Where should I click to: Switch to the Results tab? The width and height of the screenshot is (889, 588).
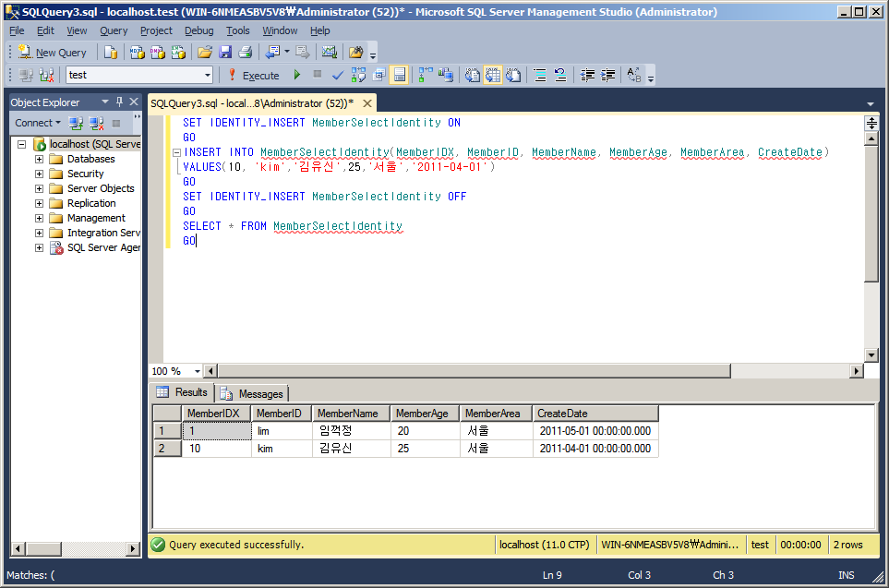click(182, 392)
